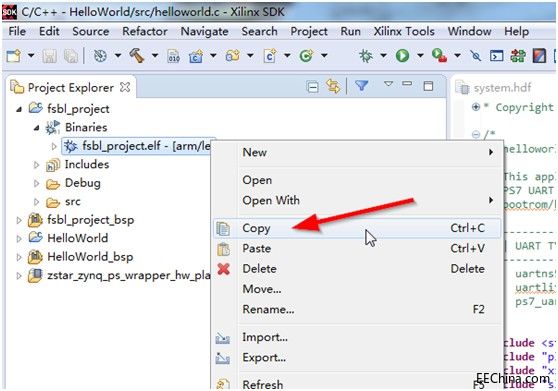Click the New C project icon
The image size is (558, 391).
(x=196, y=56)
